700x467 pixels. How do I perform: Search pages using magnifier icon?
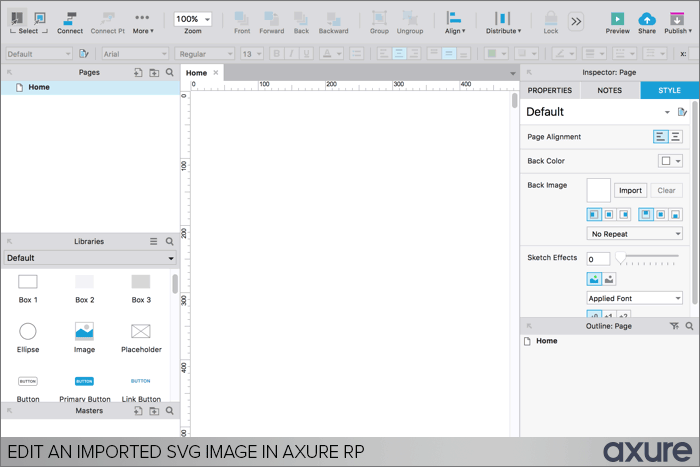pyautogui.click(x=170, y=72)
